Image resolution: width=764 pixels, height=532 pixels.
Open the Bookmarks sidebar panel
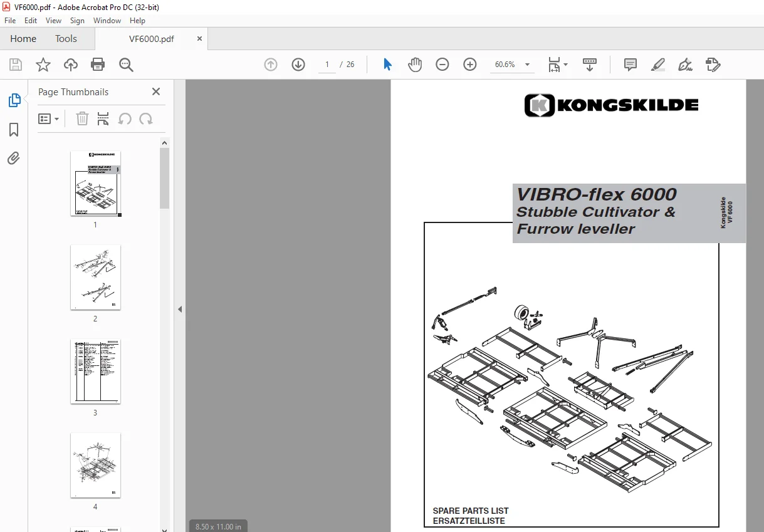point(14,130)
